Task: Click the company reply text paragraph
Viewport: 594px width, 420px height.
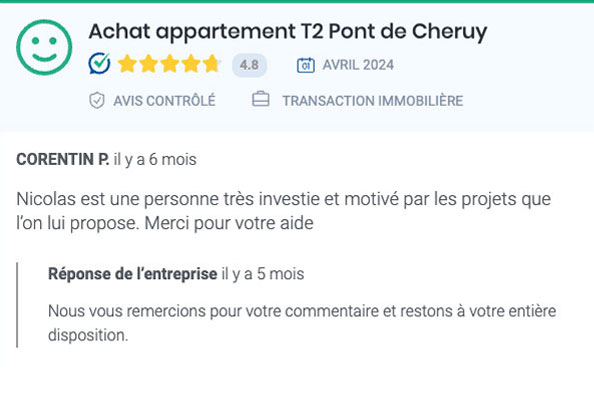Action: (x=302, y=323)
